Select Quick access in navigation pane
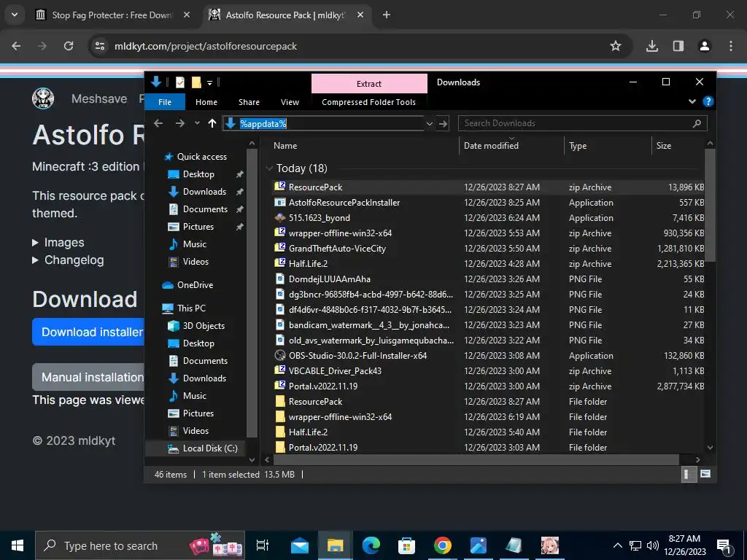The width and height of the screenshot is (747, 560). pos(201,157)
